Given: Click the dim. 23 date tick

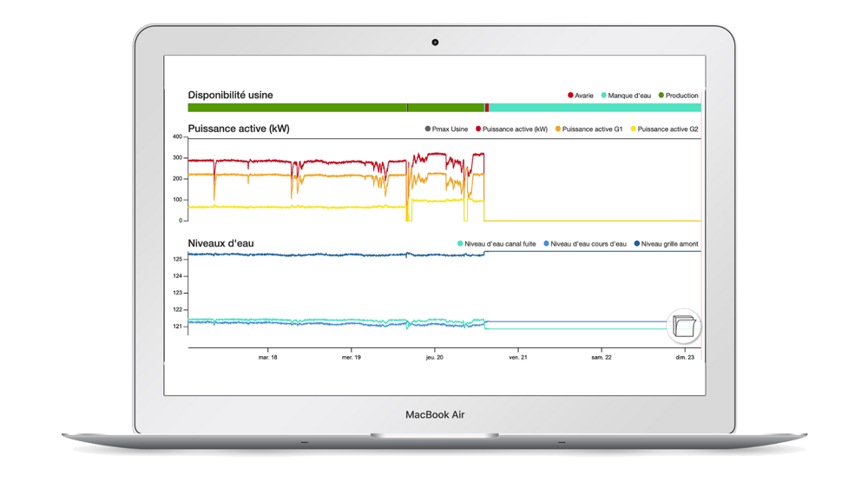Looking at the screenshot, I should click(685, 357).
